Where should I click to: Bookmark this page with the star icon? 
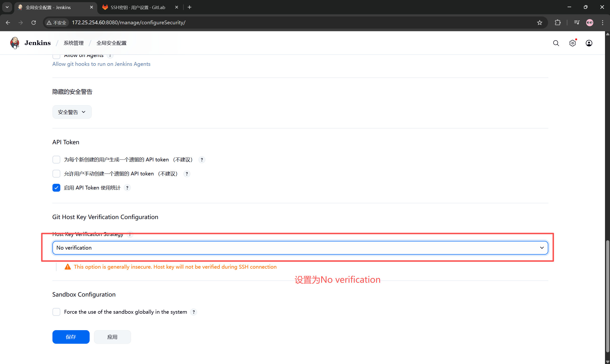pos(539,23)
